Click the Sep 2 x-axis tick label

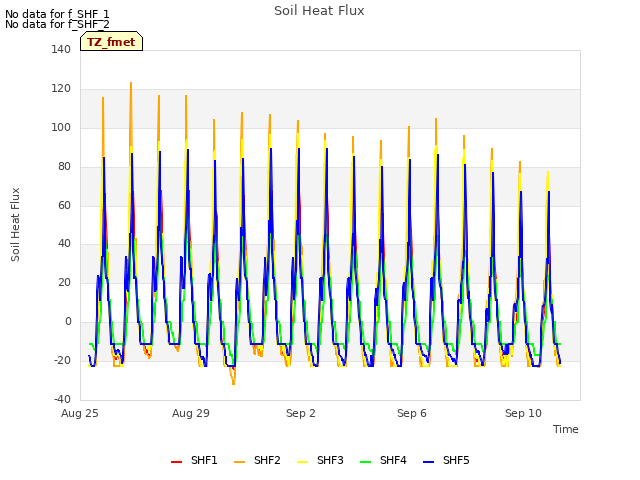(x=301, y=413)
